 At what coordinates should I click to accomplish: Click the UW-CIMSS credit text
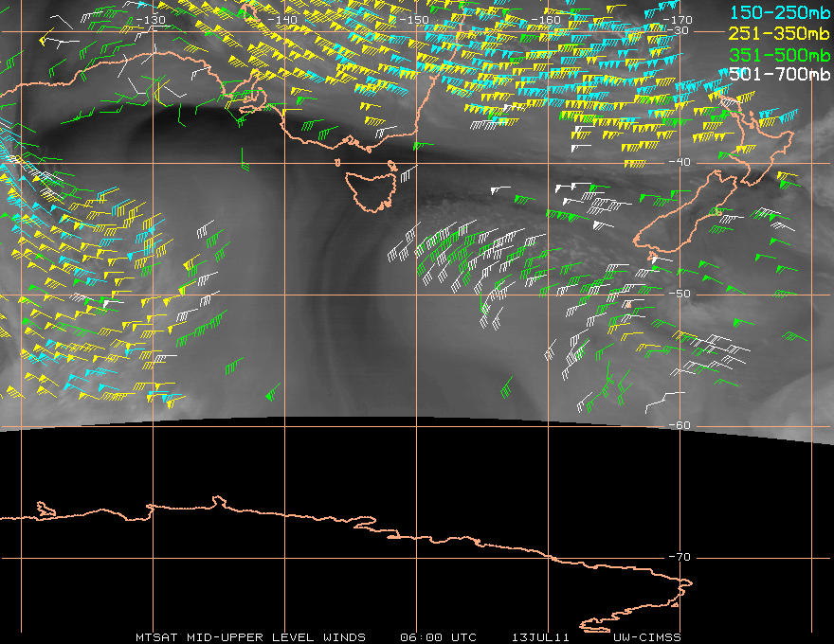[x=646, y=637]
